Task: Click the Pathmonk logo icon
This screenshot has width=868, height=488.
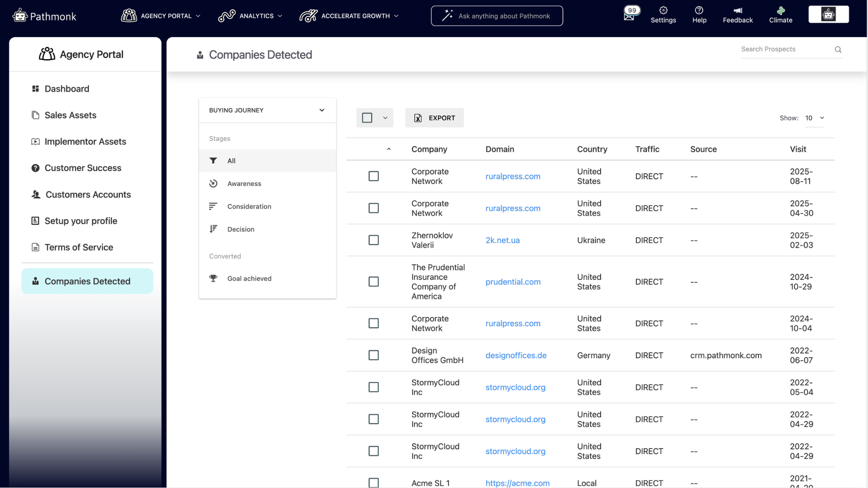Action: [x=20, y=16]
